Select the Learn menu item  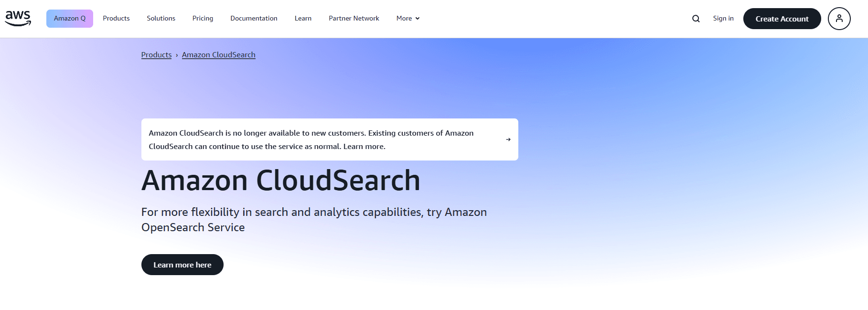coord(303,19)
